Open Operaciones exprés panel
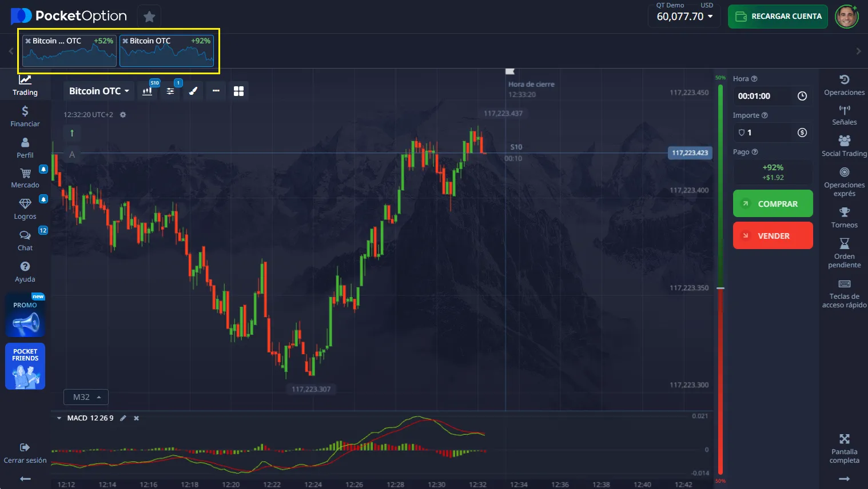The width and height of the screenshot is (868, 489). click(x=845, y=182)
